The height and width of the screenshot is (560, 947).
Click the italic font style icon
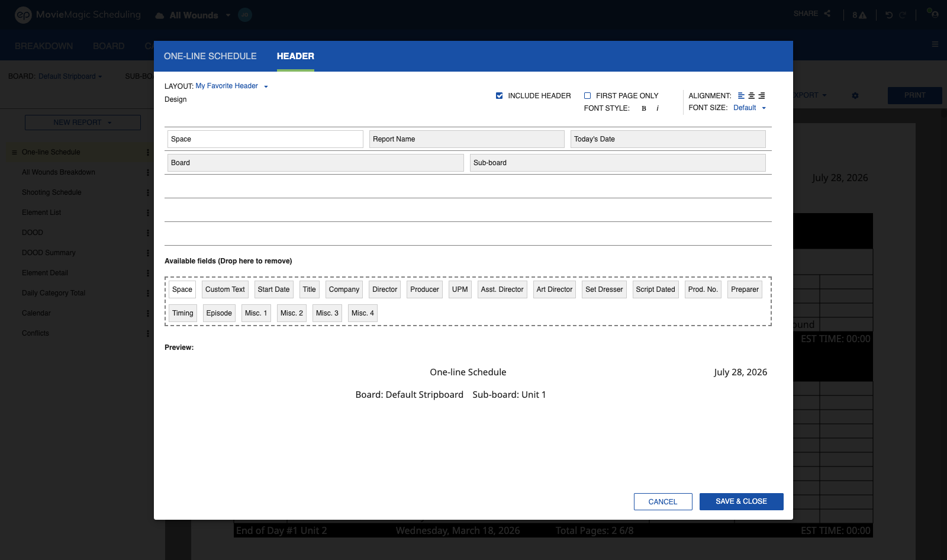(658, 108)
